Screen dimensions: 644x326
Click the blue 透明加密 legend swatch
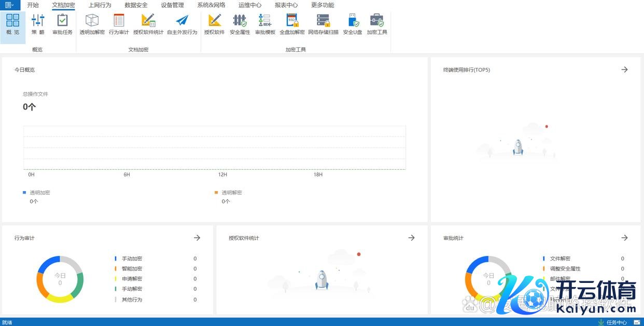pos(24,193)
